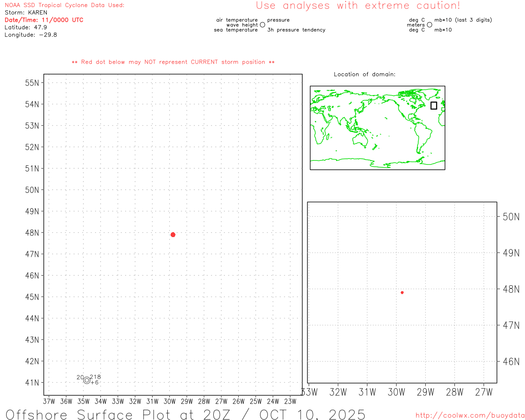
Task: Click the '30W' label under the large plot
Action: 170,401
